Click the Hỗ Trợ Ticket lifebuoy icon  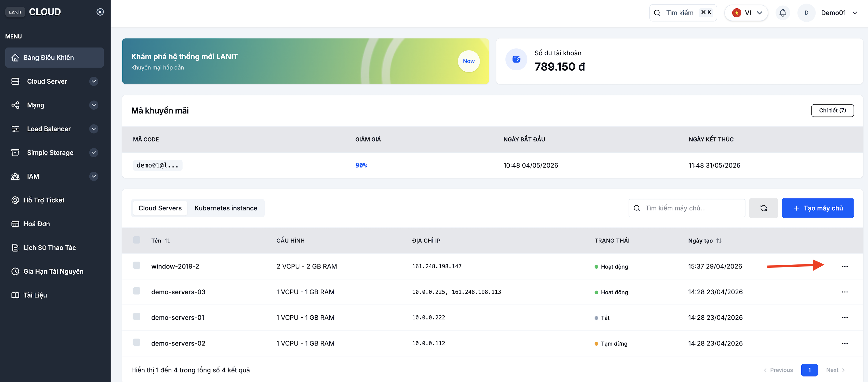pos(15,200)
